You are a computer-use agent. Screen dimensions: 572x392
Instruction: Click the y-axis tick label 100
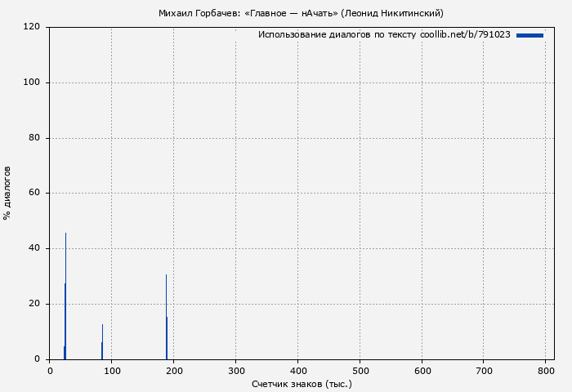tap(33, 82)
